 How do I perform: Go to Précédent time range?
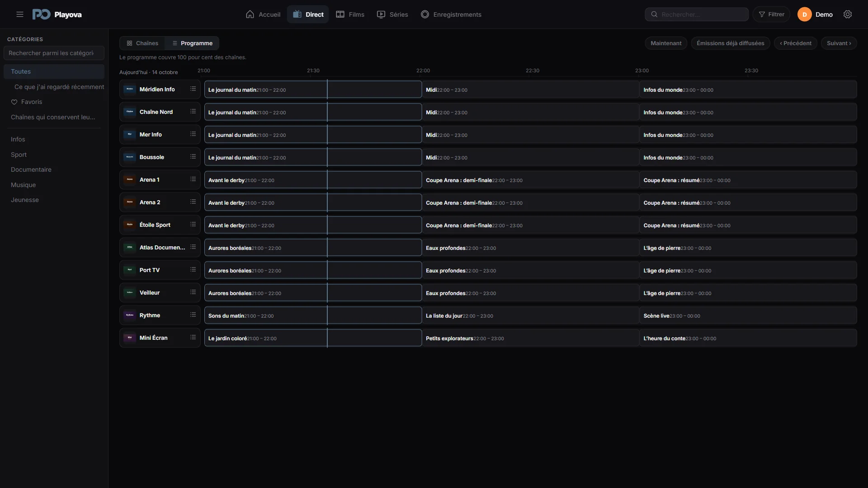[x=795, y=43]
